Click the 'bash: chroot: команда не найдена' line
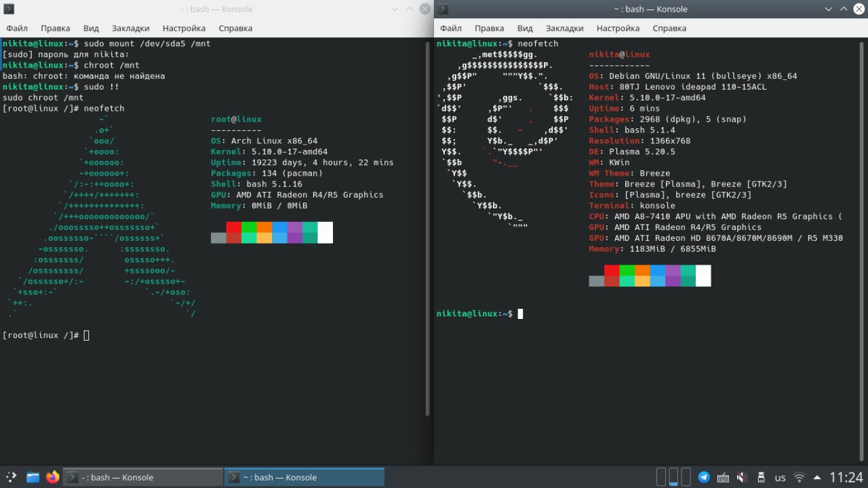This screenshot has width=868, height=488. point(84,76)
